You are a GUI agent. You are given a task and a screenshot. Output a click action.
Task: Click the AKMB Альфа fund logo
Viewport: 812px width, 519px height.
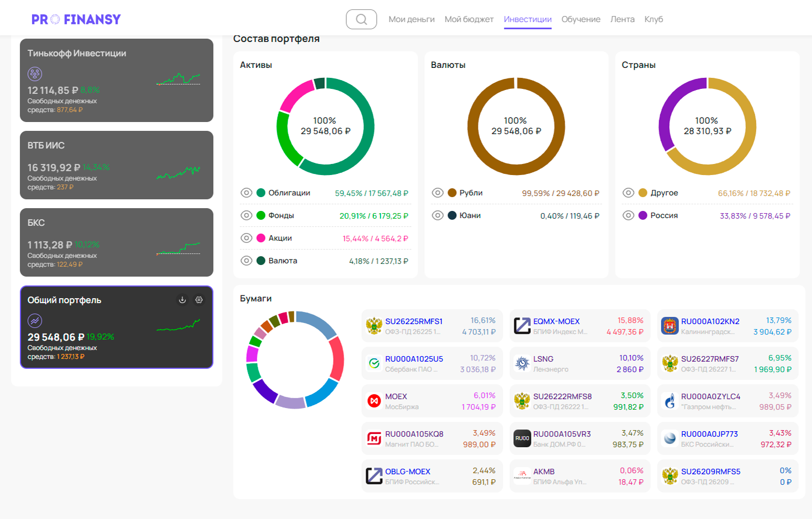[x=522, y=476]
